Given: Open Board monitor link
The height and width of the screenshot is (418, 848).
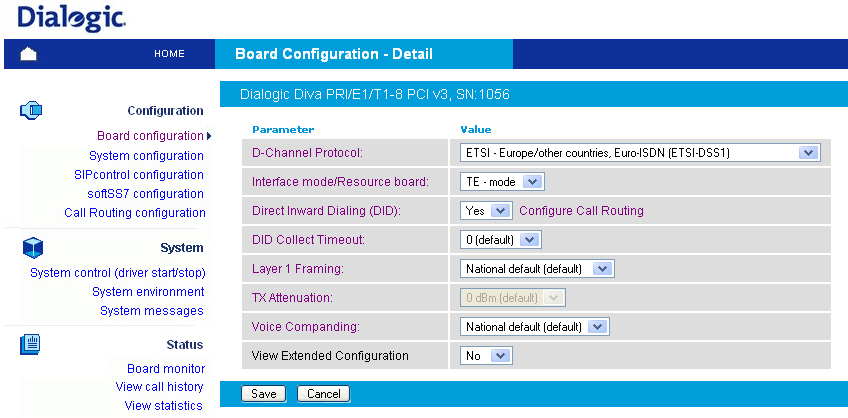Looking at the screenshot, I should click(x=166, y=369).
